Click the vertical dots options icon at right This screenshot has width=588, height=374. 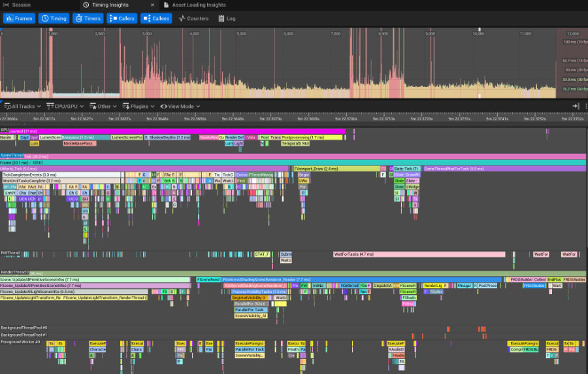point(586,107)
